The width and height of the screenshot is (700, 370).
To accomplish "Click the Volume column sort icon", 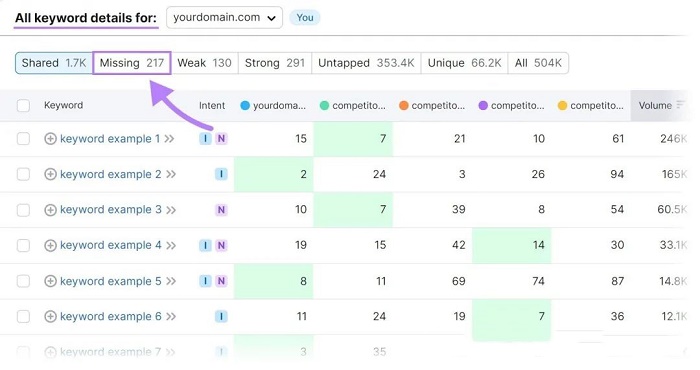I will click(680, 105).
